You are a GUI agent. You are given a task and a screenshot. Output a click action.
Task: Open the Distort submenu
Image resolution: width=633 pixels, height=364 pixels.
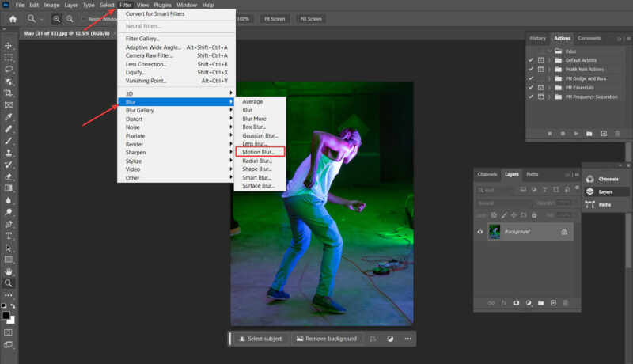176,119
